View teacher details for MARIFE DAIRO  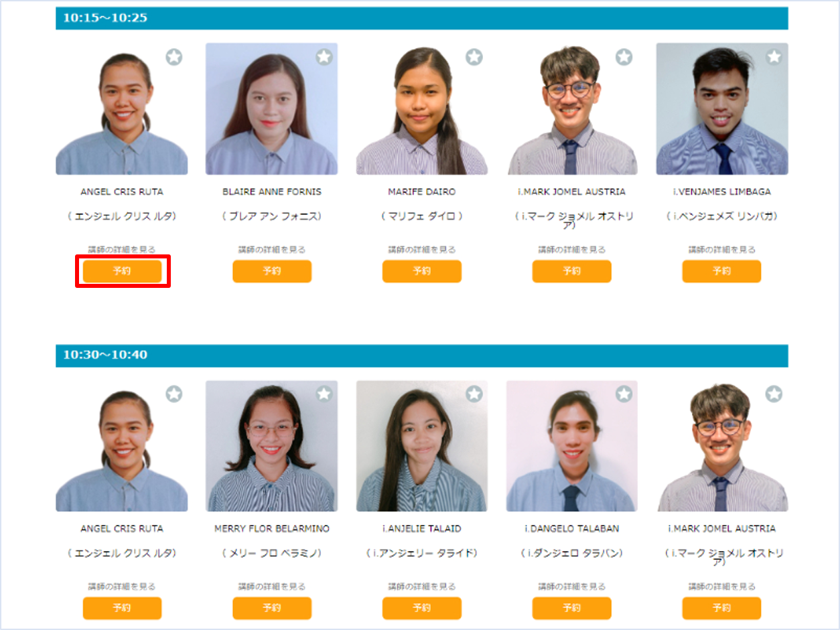point(422,249)
